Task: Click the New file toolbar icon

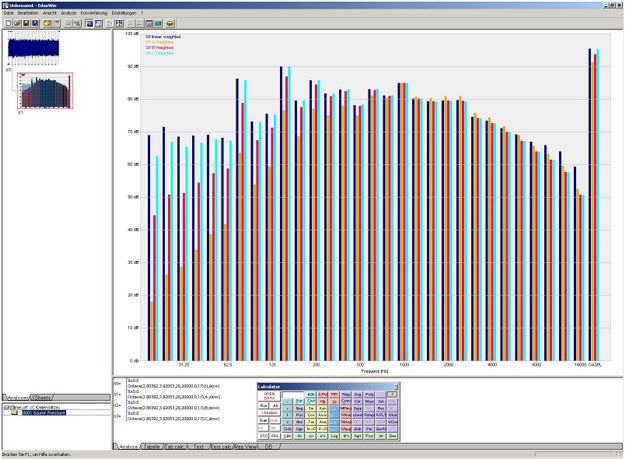Action: tap(6, 21)
